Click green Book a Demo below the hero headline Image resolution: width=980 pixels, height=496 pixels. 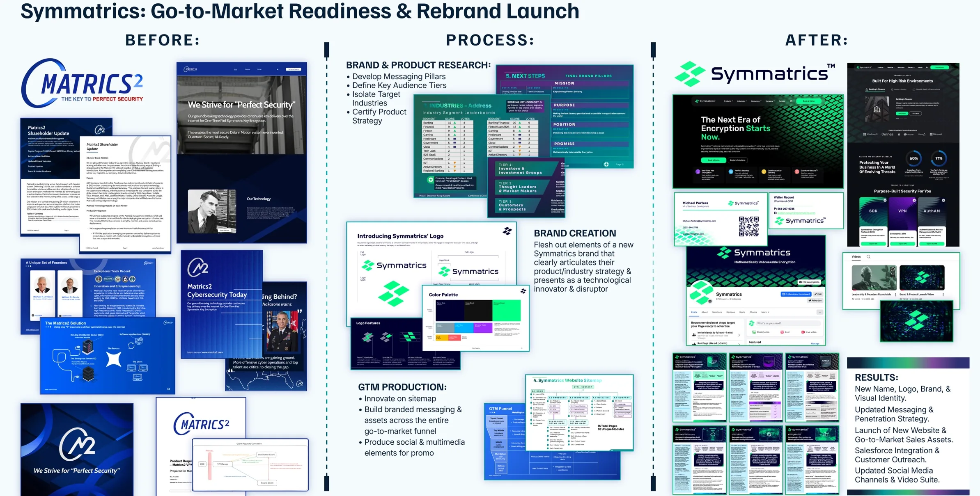click(714, 160)
